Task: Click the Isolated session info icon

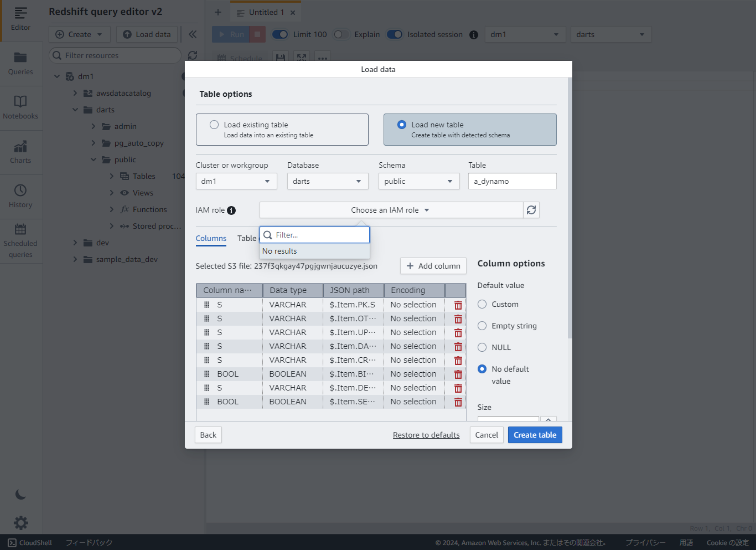Action: tap(473, 35)
